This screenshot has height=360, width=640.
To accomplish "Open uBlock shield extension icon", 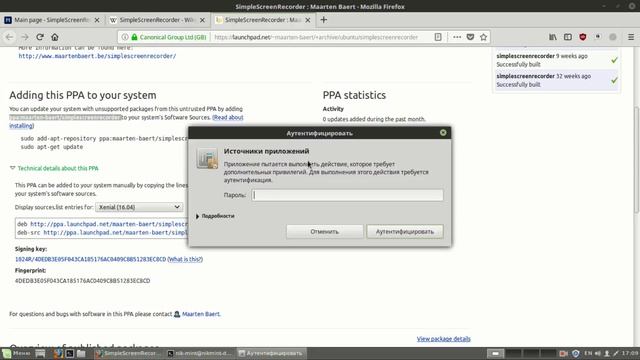I will pos(583,37).
